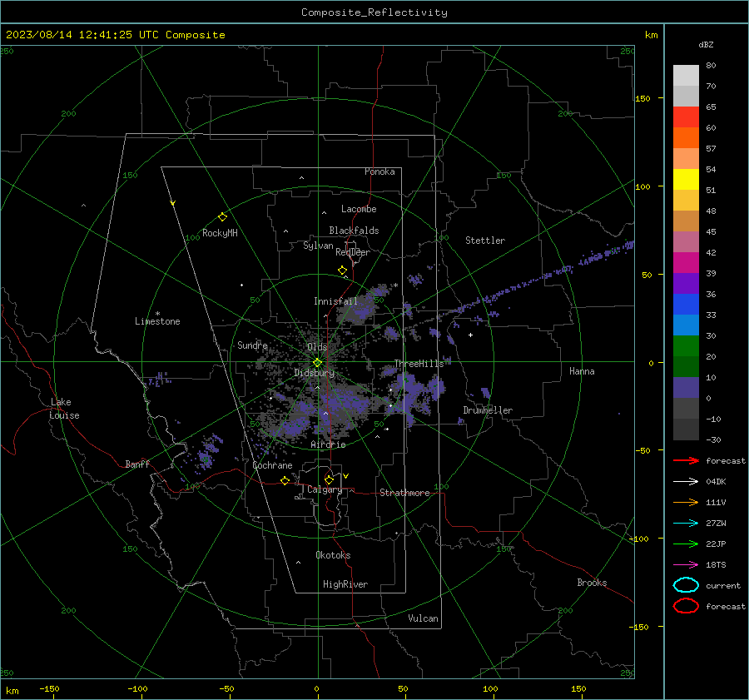
Task: Click the red 65-60 dBZ color swatch
Action: tap(686, 117)
